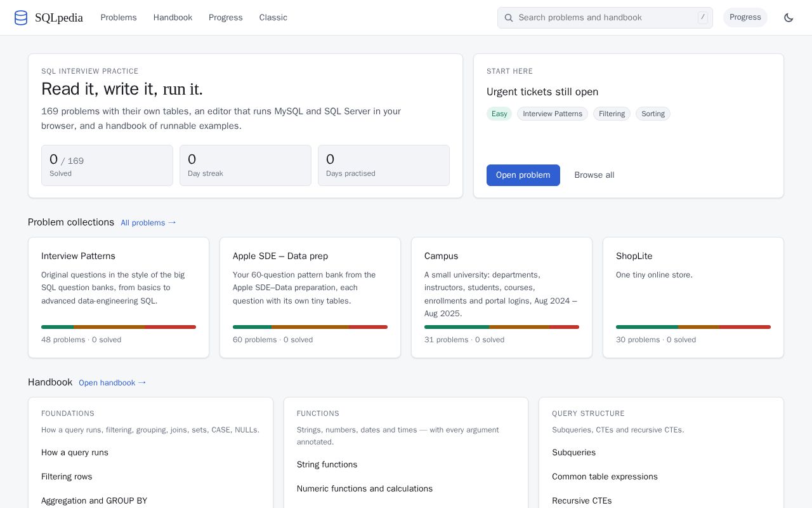The image size is (812, 508).
Task: Click the Read it, write it, run it heading
Action: point(122,89)
